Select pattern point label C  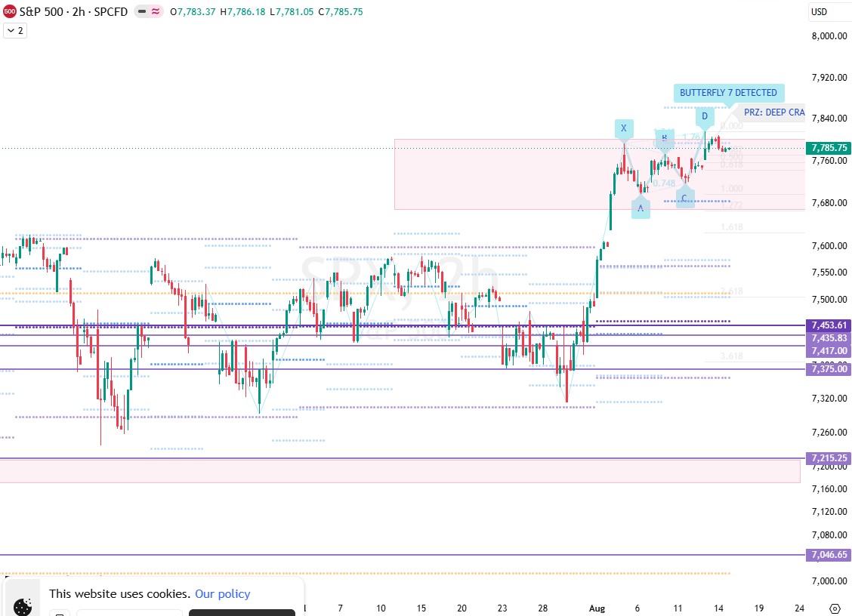pyautogui.click(x=684, y=199)
